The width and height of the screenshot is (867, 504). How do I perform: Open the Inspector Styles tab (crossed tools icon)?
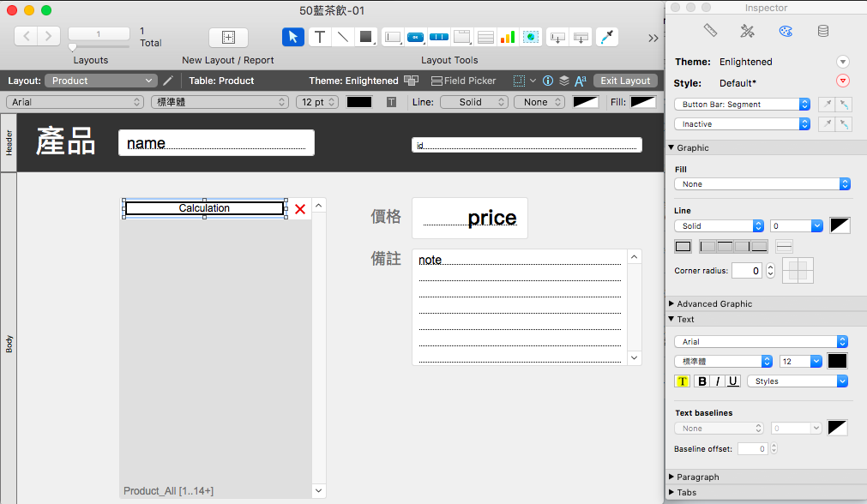(748, 31)
